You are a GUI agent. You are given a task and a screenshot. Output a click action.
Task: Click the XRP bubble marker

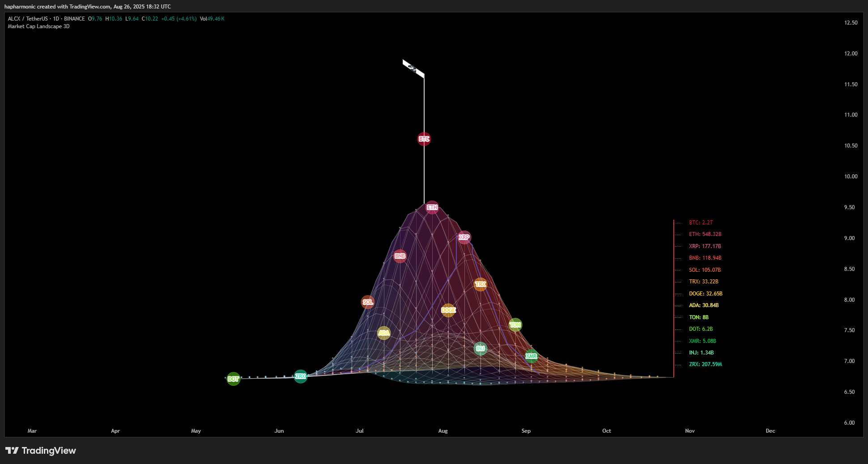(464, 237)
